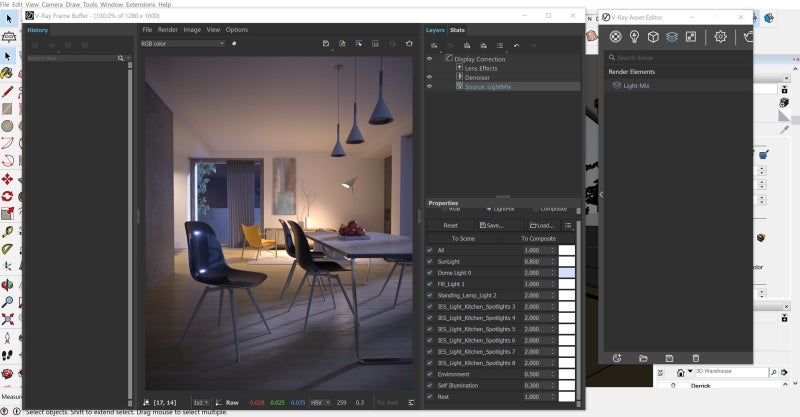
Task: Open SunLight color swatch
Action: [567, 261]
